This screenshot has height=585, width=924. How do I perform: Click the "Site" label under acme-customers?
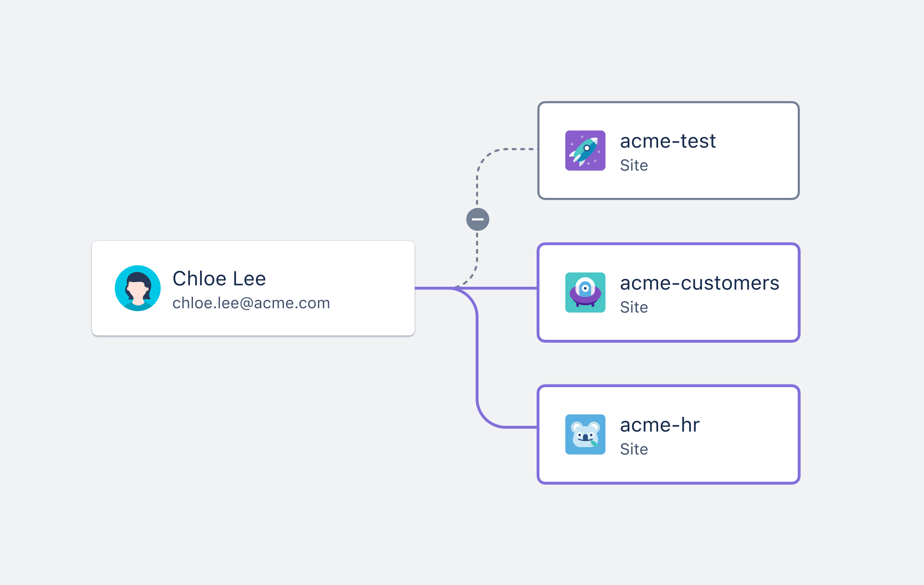(x=634, y=307)
